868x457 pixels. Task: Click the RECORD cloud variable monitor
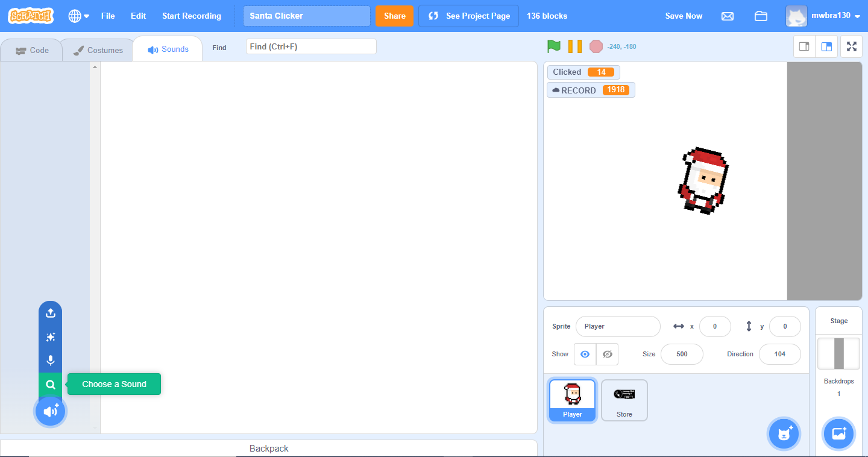click(x=591, y=90)
